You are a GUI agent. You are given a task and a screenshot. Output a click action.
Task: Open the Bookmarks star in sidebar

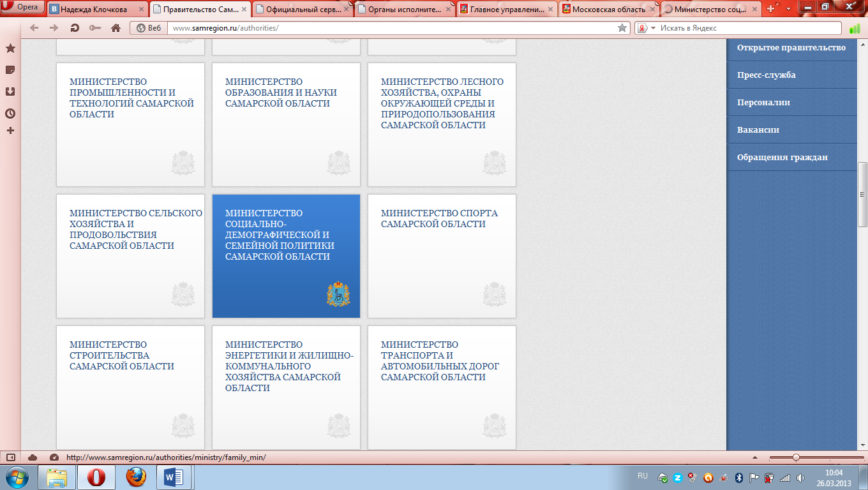click(10, 48)
